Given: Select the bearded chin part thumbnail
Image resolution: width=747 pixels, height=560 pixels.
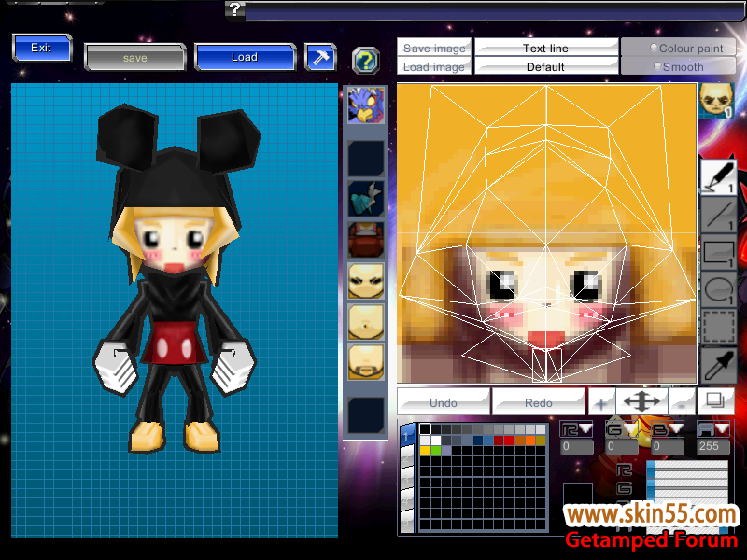Looking at the screenshot, I should point(366,363).
